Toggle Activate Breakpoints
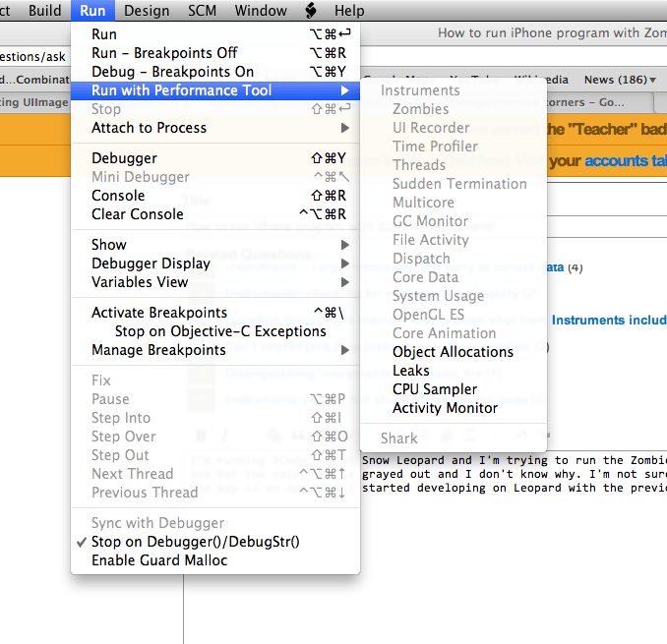The width and height of the screenshot is (667, 644). click(215, 313)
